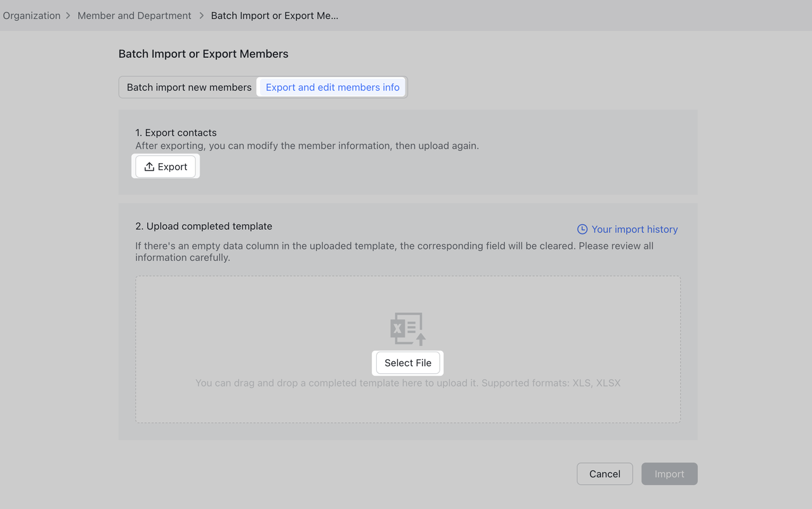812x509 pixels.
Task: Click Select File to choose a template
Action: coord(407,362)
